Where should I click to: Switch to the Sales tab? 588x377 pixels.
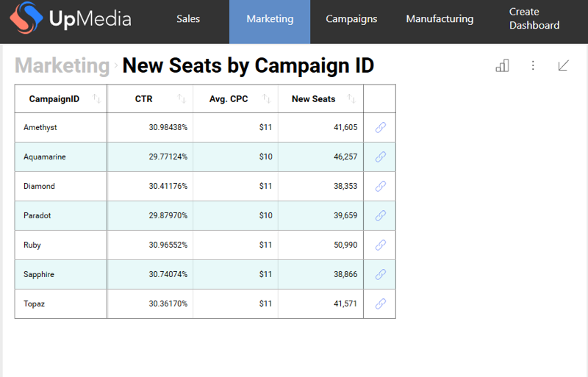[188, 19]
